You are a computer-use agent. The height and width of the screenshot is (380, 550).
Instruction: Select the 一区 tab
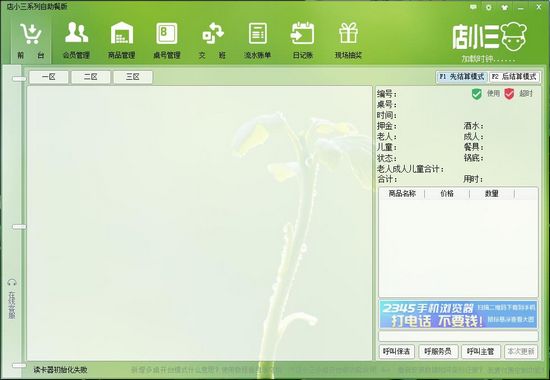coord(49,77)
